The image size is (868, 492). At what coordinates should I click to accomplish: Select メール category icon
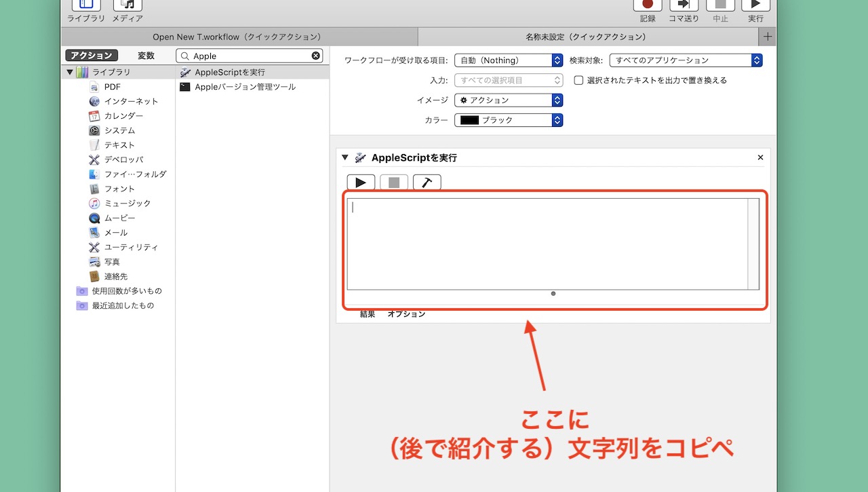(x=94, y=233)
